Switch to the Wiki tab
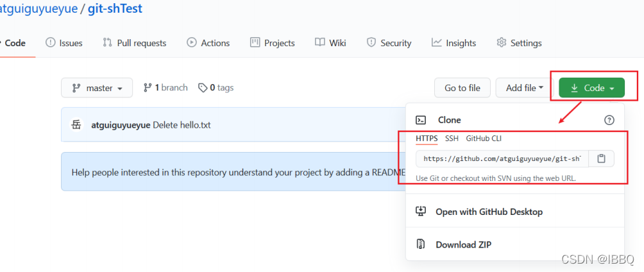This screenshot has height=272, width=644. click(330, 43)
